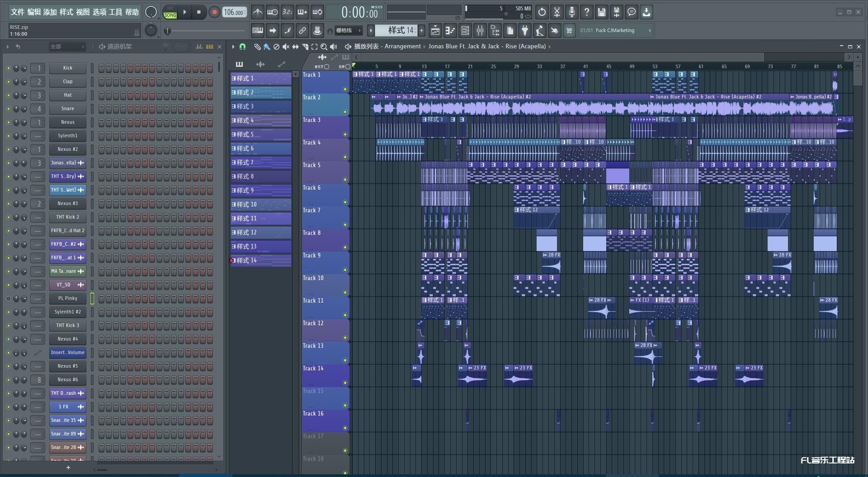Select the playlist Slice tool

pyautogui.click(x=305, y=47)
